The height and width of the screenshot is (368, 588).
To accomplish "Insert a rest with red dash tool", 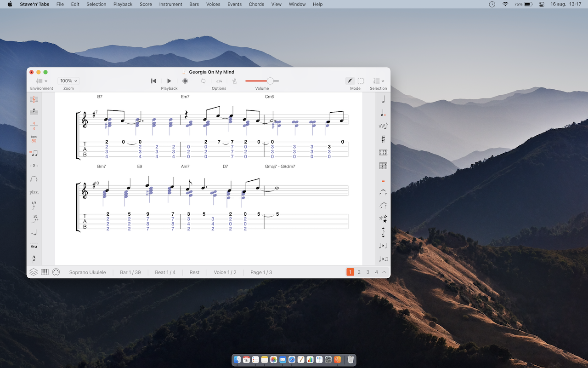I will coord(383,181).
